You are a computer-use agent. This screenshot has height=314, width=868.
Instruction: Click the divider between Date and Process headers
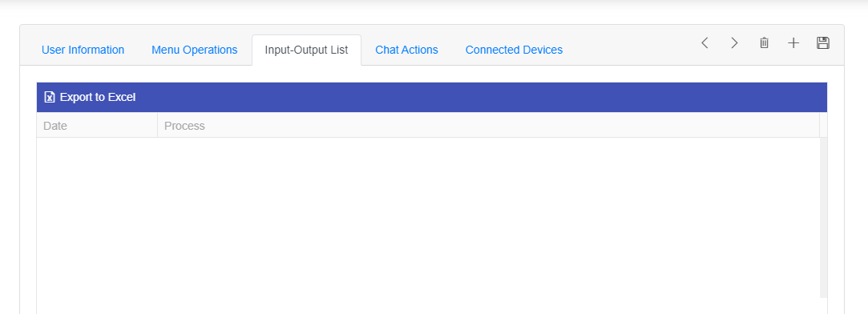point(157,126)
